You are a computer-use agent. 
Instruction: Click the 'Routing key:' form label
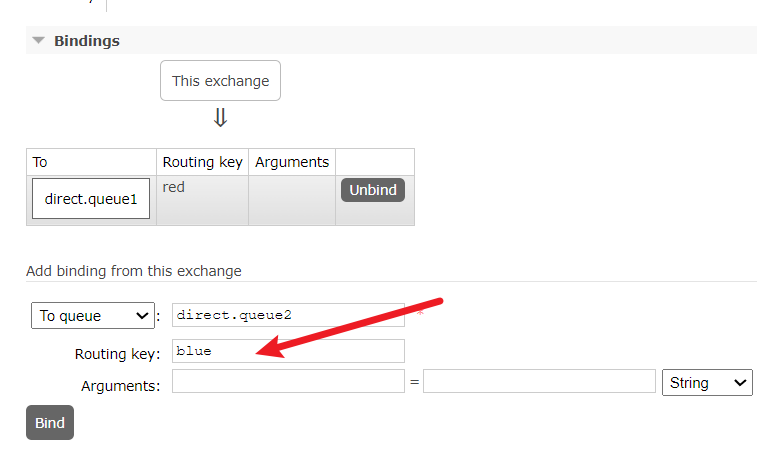point(117,354)
